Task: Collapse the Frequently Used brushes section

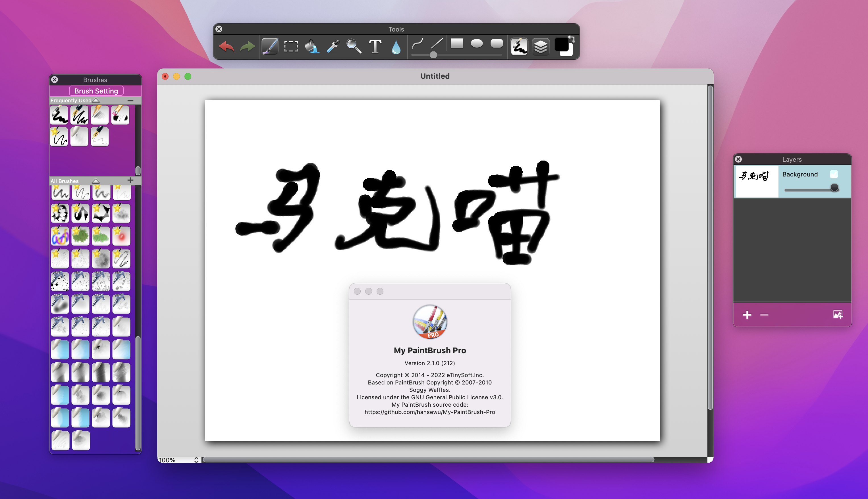Action: click(x=96, y=100)
